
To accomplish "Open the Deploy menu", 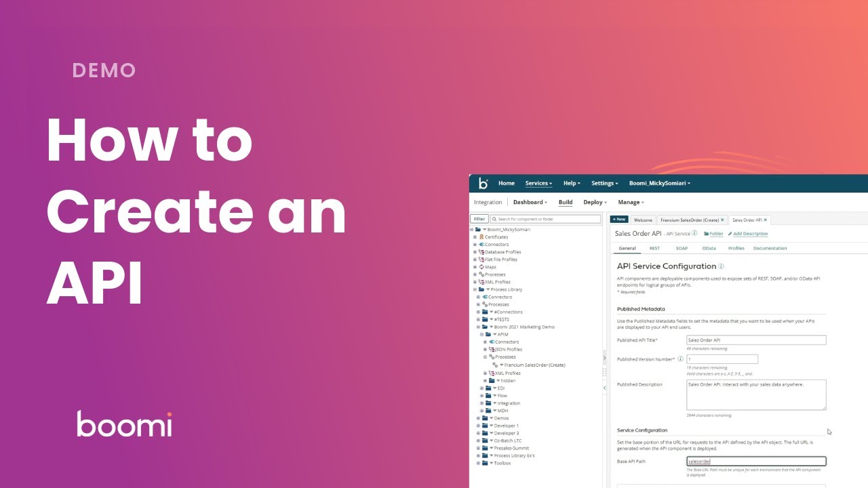I will tap(595, 202).
